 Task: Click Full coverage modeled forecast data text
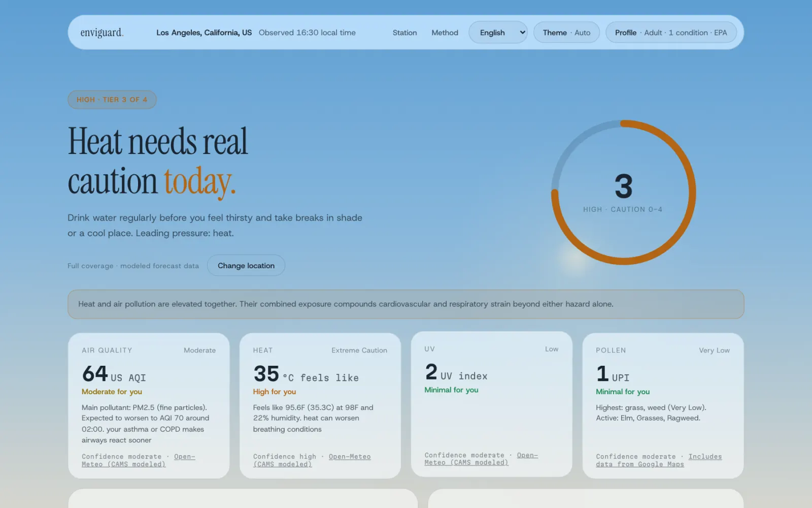[133, 266]
